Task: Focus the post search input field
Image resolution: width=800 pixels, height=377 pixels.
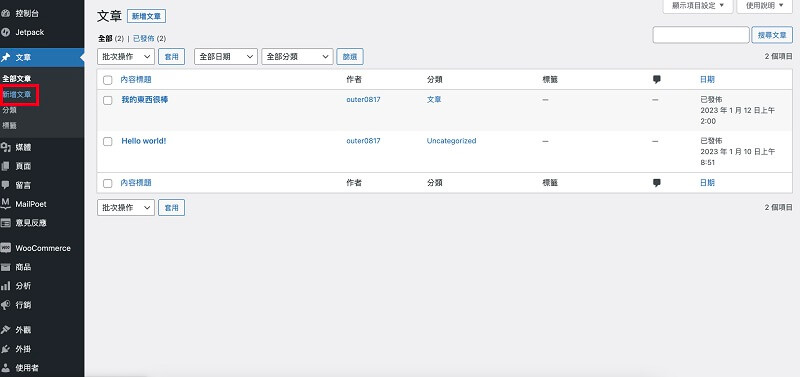Action: point(701,35)
